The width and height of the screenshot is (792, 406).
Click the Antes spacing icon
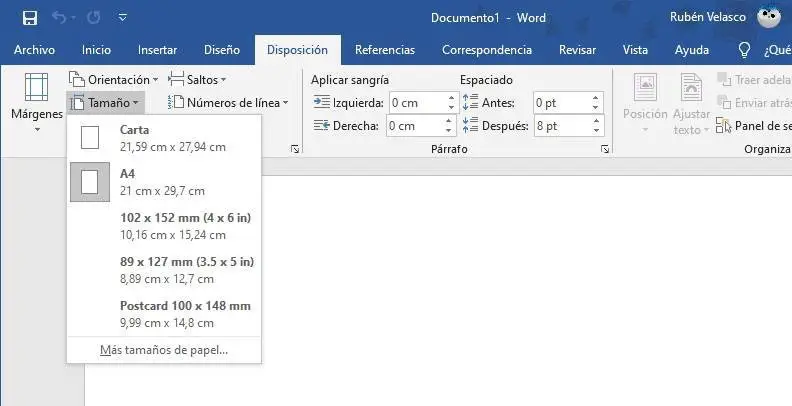[x=470, y=102]
